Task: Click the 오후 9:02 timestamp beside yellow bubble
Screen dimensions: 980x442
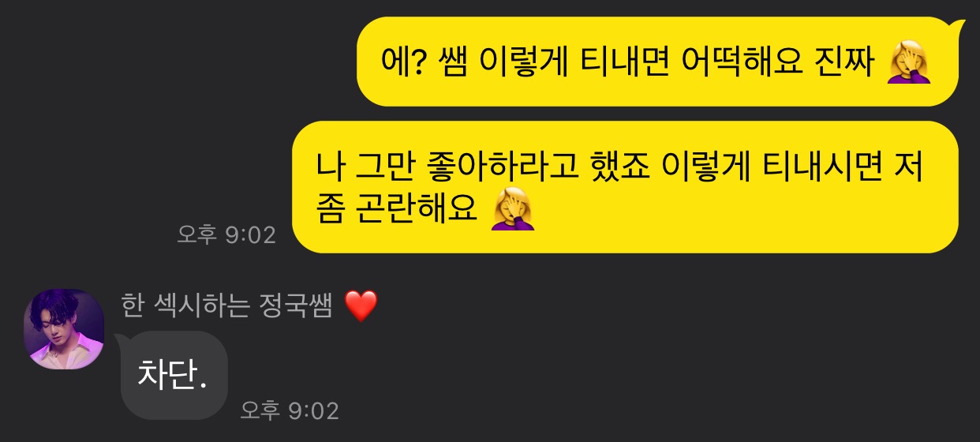Action: click(x=226, y=234)
